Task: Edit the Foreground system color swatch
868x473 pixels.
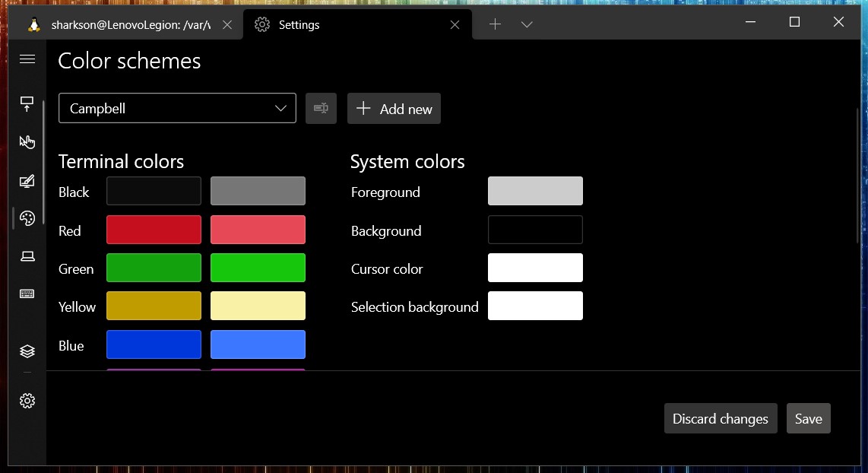Action: 535,192
